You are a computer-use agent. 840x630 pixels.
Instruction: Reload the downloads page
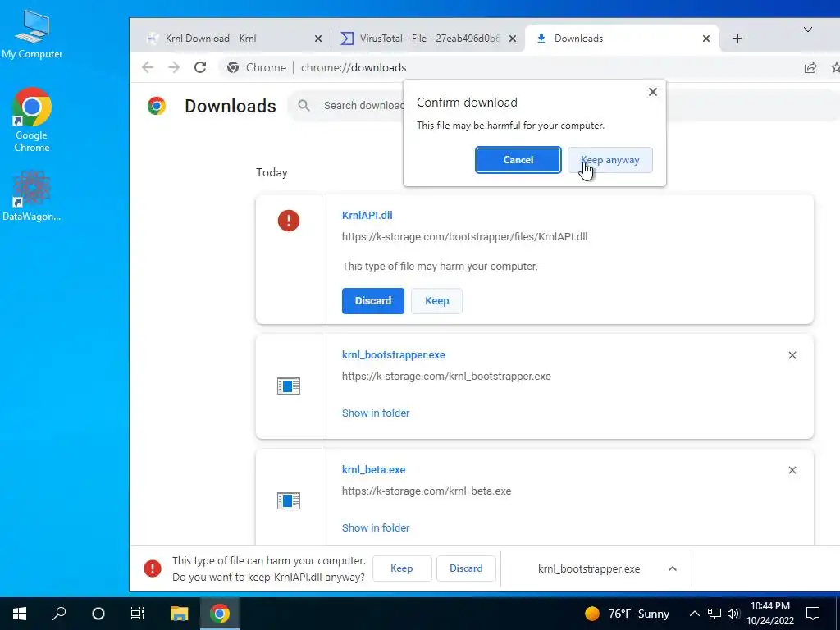click(x=200, y=67)
